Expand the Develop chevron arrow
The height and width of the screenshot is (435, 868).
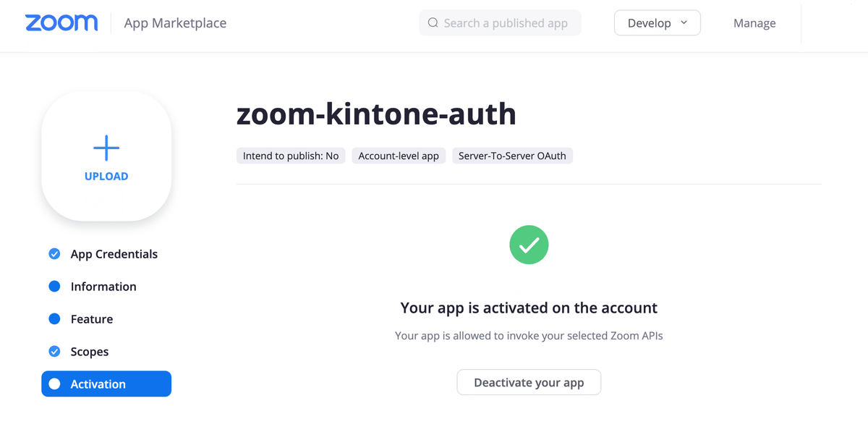pyautogui.click(x=684, y=23)
